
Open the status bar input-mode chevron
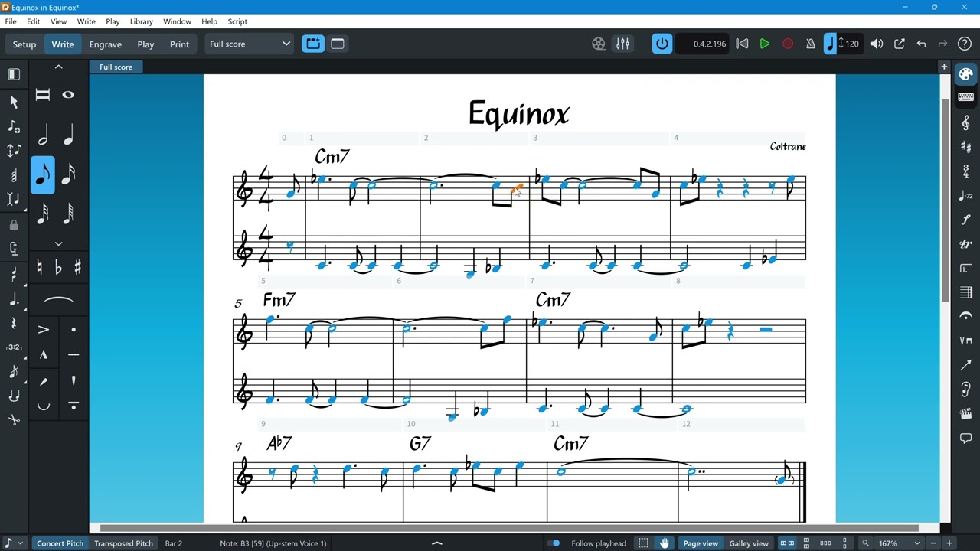point(20,543)
